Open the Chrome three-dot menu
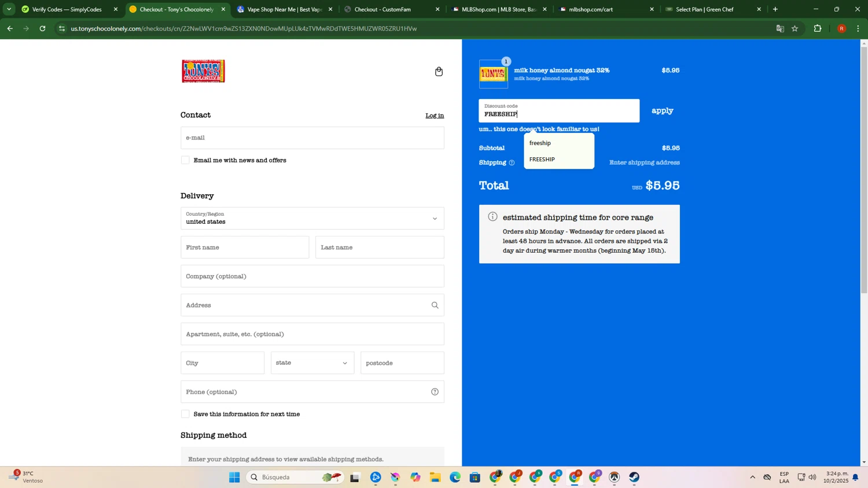The height and width of the screenshot is (488, 868). tap(858, 28)
